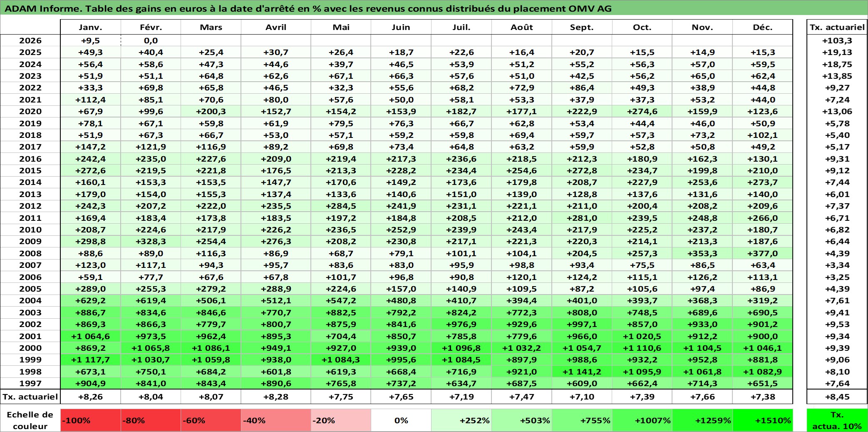
Task: Click the Déc. column header
Action: coord(763,27)
